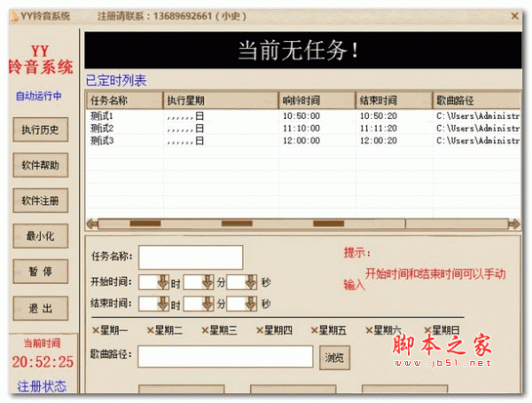The width and height of the screenshot is (532, 403).
Task: Open the 结束时间 hour dropdown arrow
Action: (163, 304)
